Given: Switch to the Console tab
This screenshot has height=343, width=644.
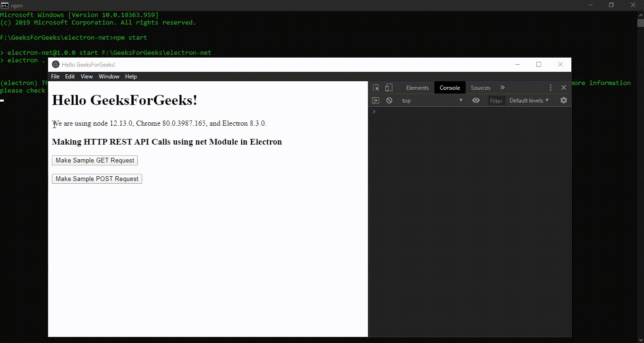Looking at the screenshot, I should point(449,88).
